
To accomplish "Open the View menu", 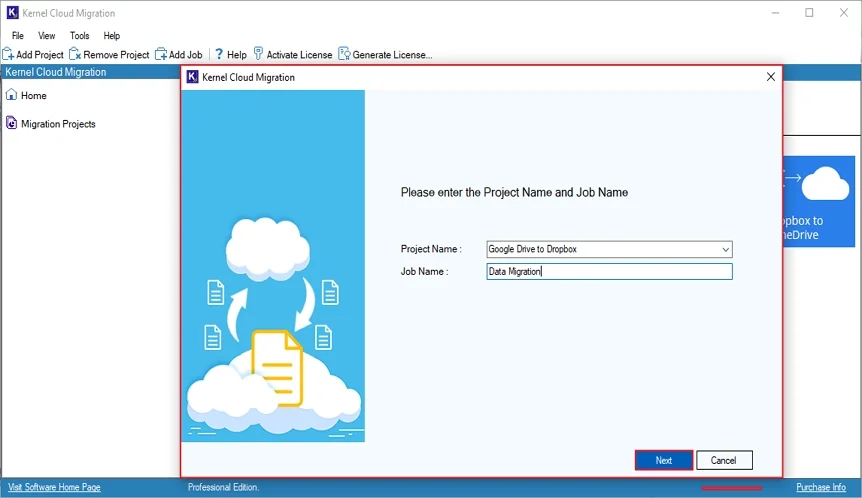I will (47, 36).
